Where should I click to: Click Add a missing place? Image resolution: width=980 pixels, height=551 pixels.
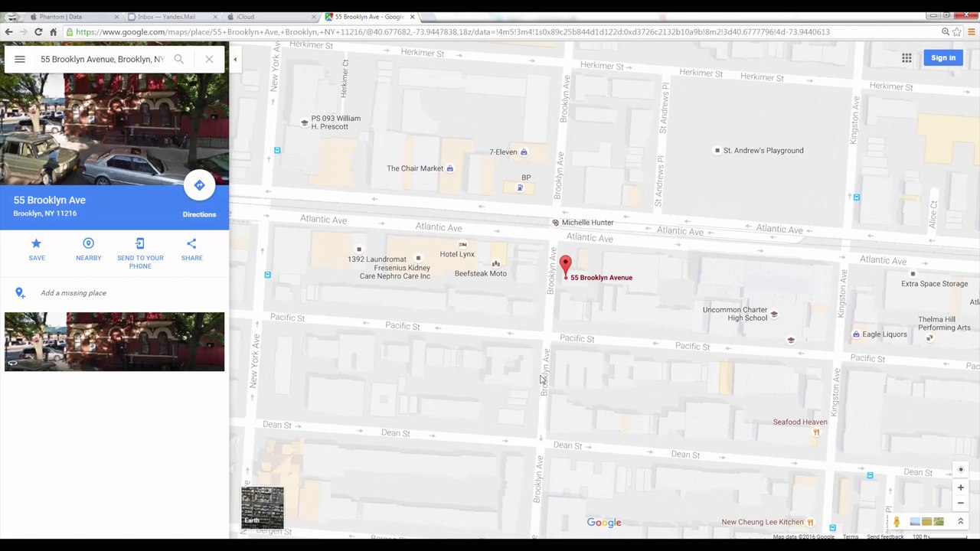pyautogui.click(x=73, y=292)
